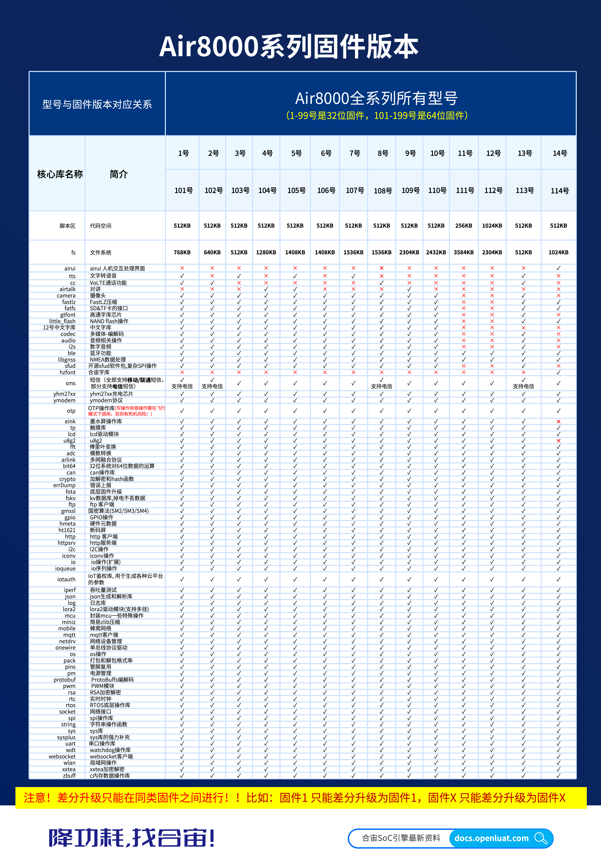601x868 pixels.
Task: Select the 1号 column header
Action: pyautogui.click(x=183, y=153)
